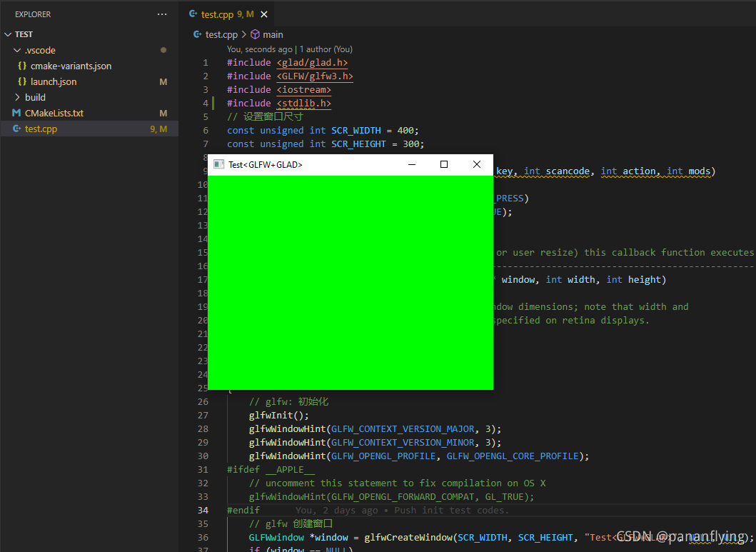Screen dimensions: 756x552
Task: Maximize the Test<GLFW+GLAD> window
Action: pos(444,164)
